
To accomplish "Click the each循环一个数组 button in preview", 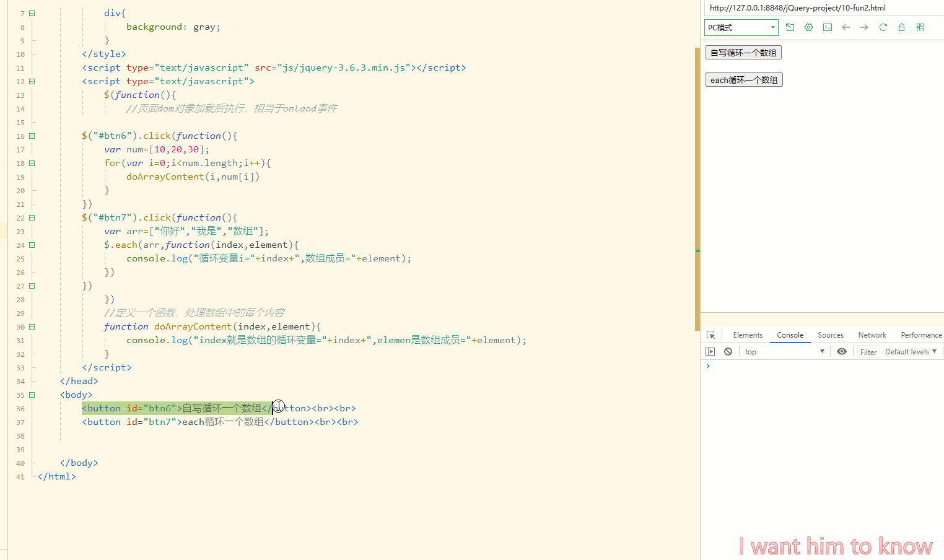I will [x=744, y=80].
